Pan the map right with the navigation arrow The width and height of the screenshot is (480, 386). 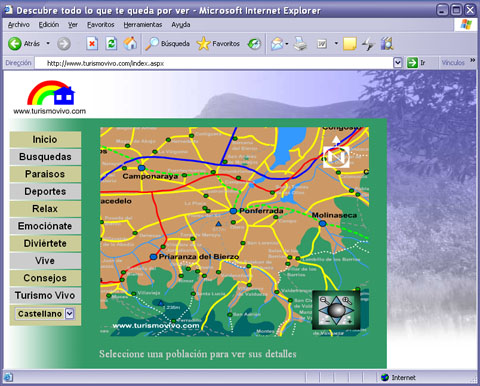[349, 311]
